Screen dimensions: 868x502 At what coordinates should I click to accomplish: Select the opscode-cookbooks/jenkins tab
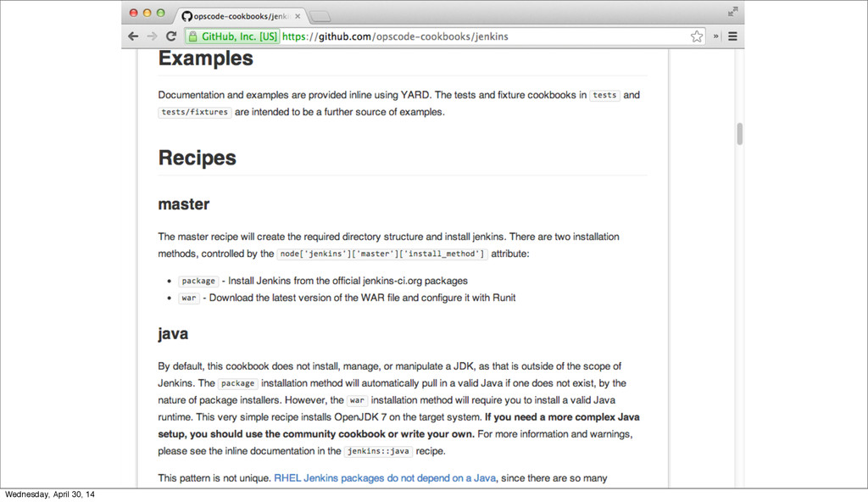(242, 16)
